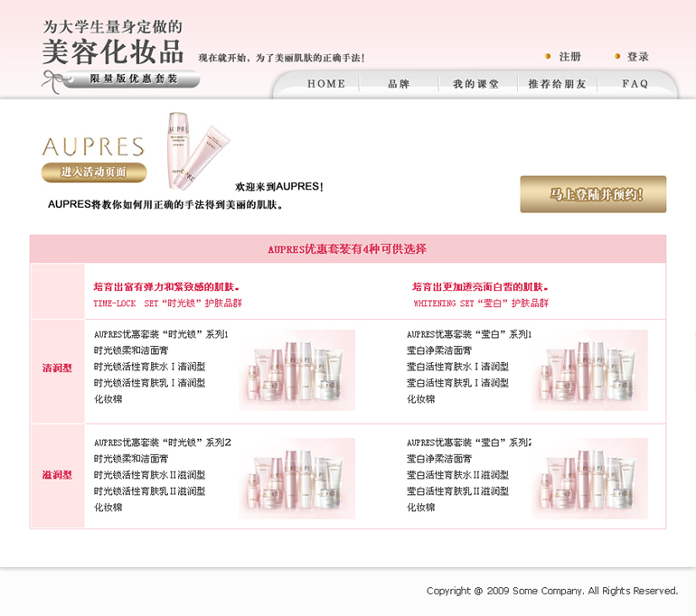Click the 限量版优惠套装 ribbon banner
Viewport: 696px width, 616px height.
pos(132,79)
